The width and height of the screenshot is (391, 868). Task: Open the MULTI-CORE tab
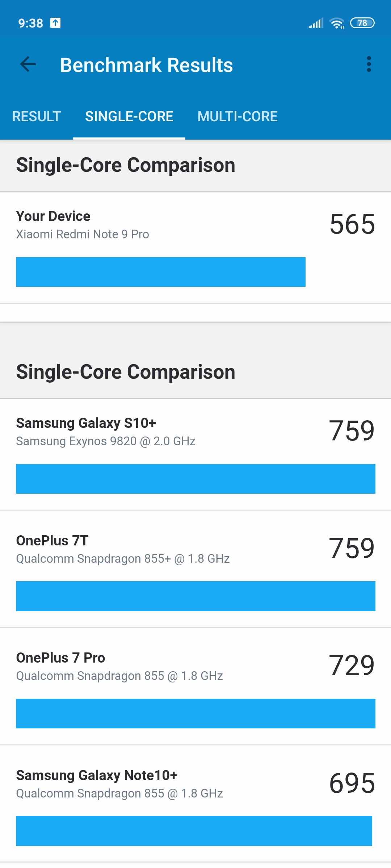pos(237,116)
